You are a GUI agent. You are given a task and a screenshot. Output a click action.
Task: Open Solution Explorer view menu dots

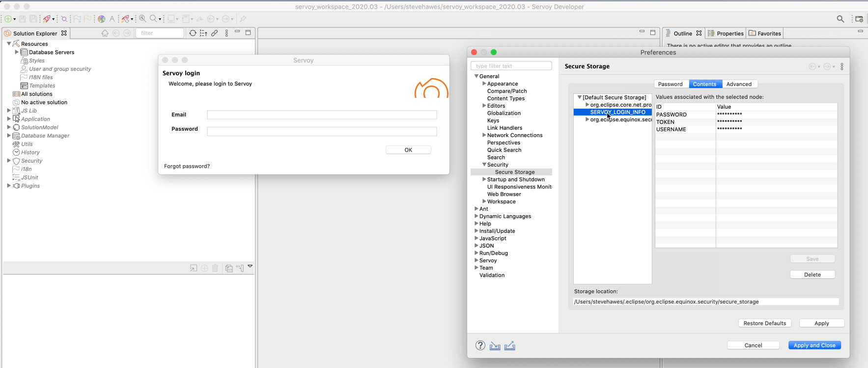coord(226,33)
